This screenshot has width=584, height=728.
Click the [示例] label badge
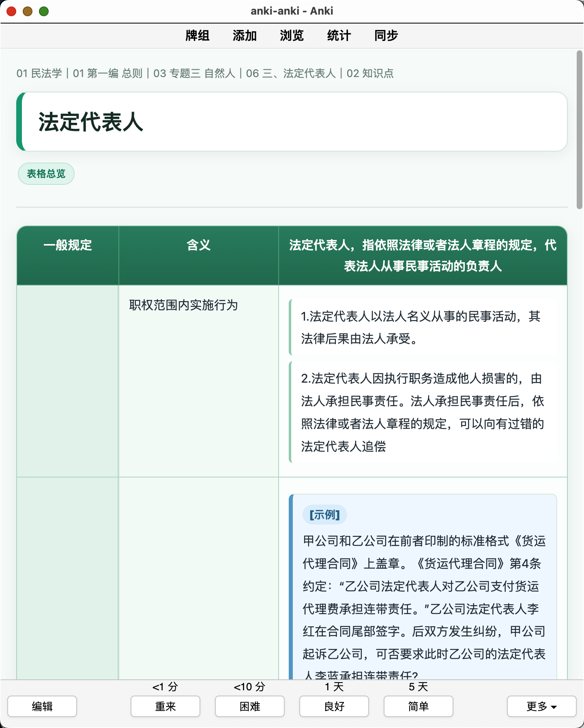[325, 515]
